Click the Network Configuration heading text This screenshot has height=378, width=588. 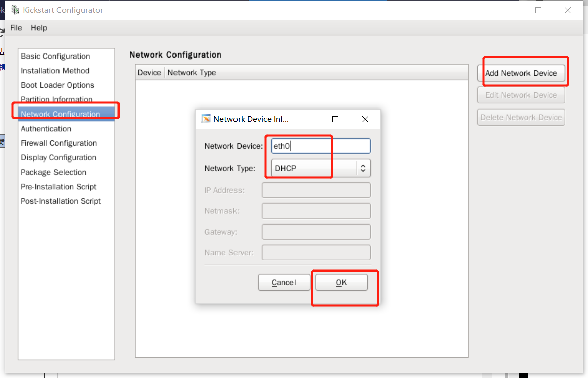coord(175,55)
